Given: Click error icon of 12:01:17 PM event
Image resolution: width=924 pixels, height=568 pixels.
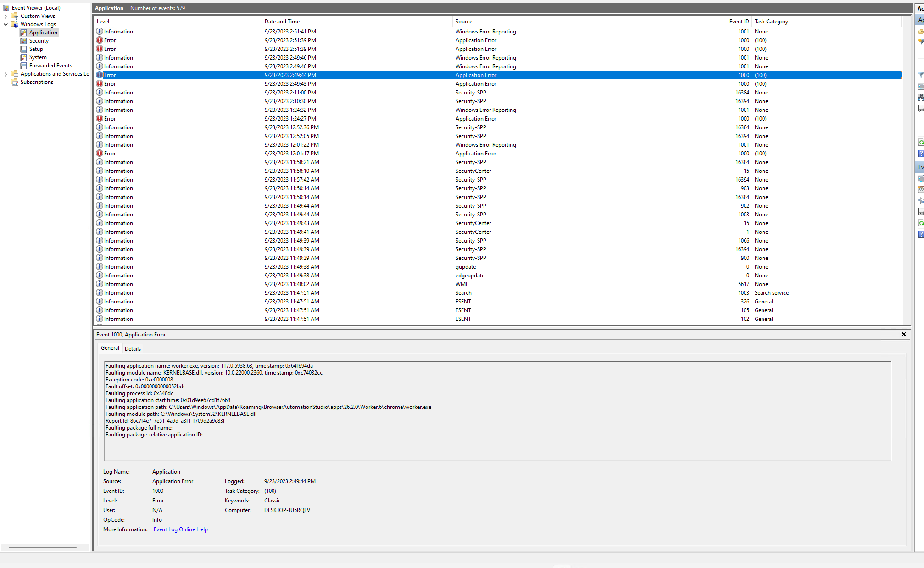Looking at the screenshot, I should tap(100, 154).
